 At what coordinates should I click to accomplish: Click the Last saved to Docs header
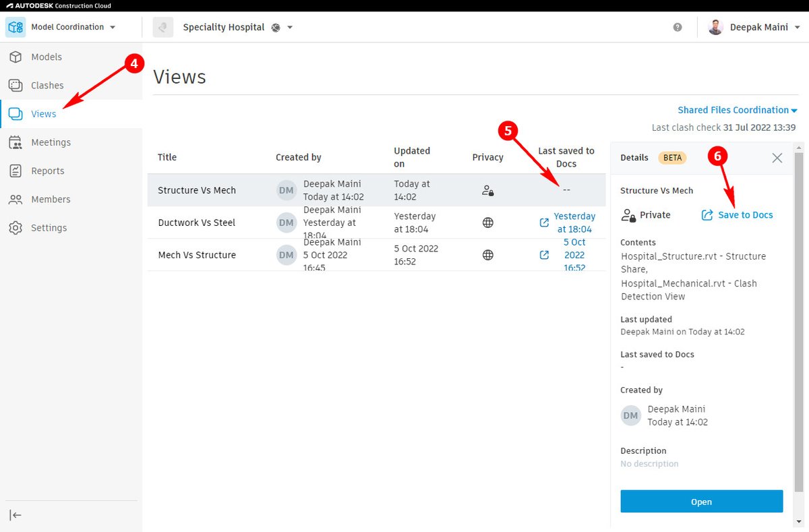(x=566, y=157)
